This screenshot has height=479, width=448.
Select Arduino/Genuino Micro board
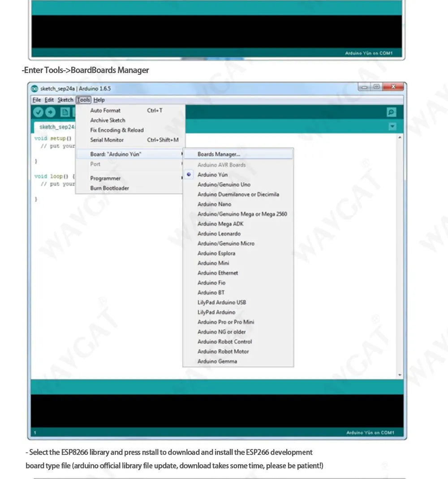(238, 244)
